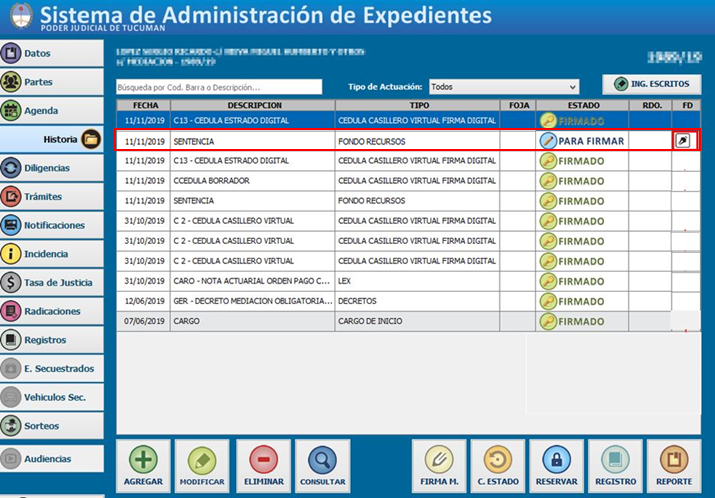Click the AGREGAR plus button
Viewport: 715px width, 498px height.
(143, 466)
